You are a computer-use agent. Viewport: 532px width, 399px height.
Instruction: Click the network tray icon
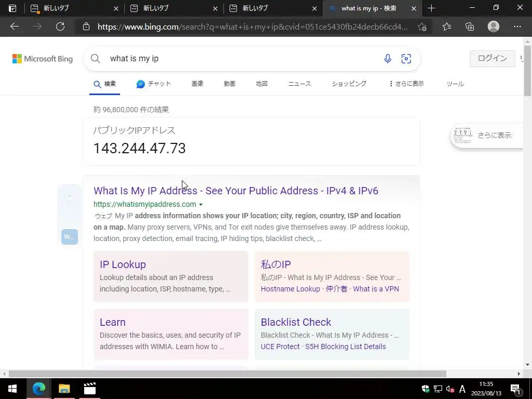click(437, 389)
